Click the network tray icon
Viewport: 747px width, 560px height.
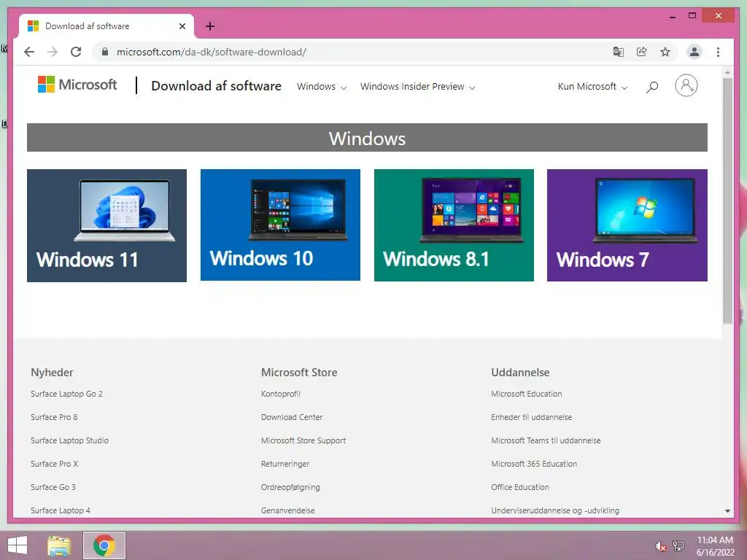[x=678, y=545]
